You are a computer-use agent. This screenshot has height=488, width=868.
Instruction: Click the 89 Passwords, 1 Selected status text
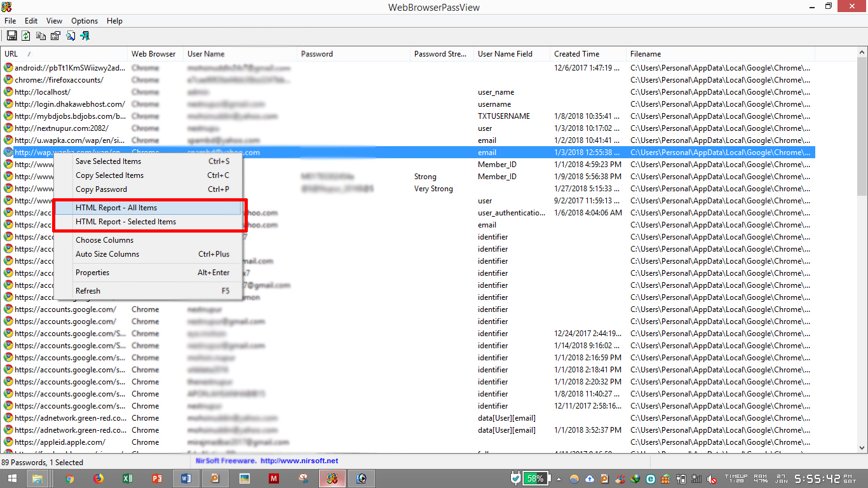43,463
